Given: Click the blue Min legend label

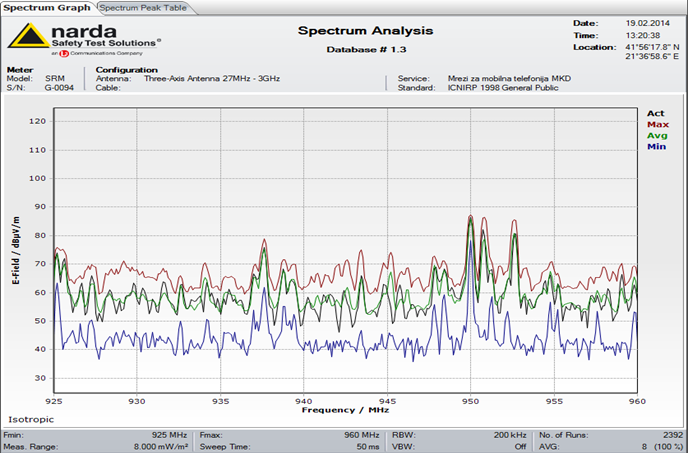Looking at the screenshot, I should (656, 146).
